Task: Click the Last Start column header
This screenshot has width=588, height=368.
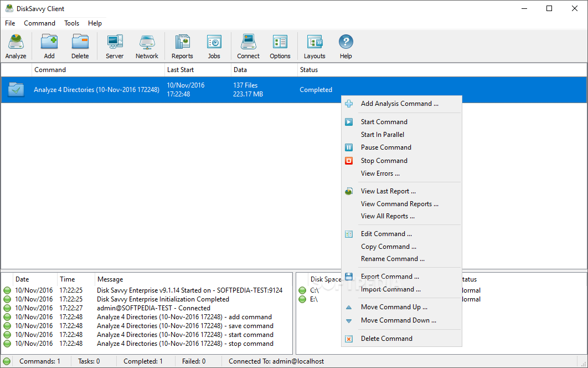Action: [198, 70]
